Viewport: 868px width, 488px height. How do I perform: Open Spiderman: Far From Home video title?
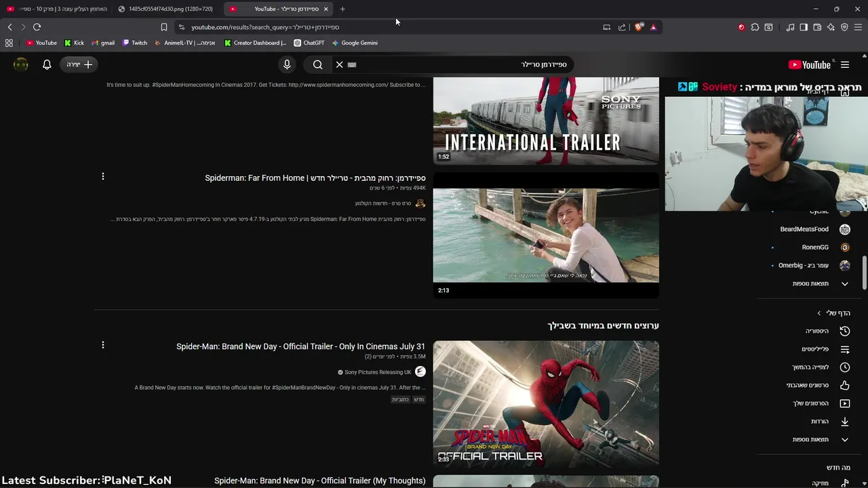(x=315, y=178)
